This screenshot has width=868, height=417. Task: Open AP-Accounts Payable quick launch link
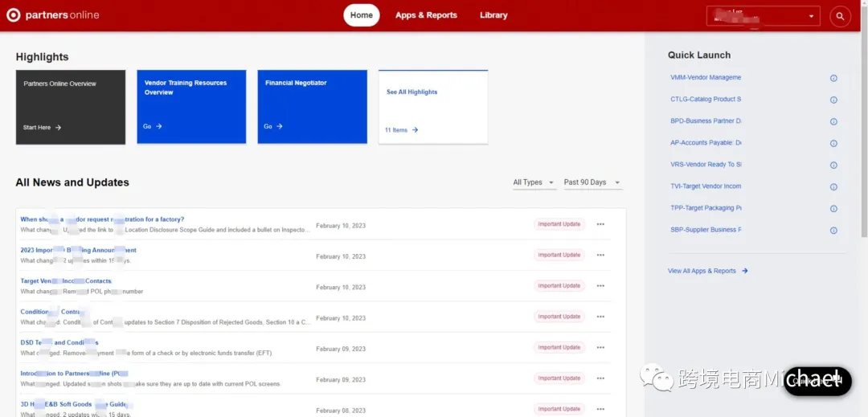(706, 143)
